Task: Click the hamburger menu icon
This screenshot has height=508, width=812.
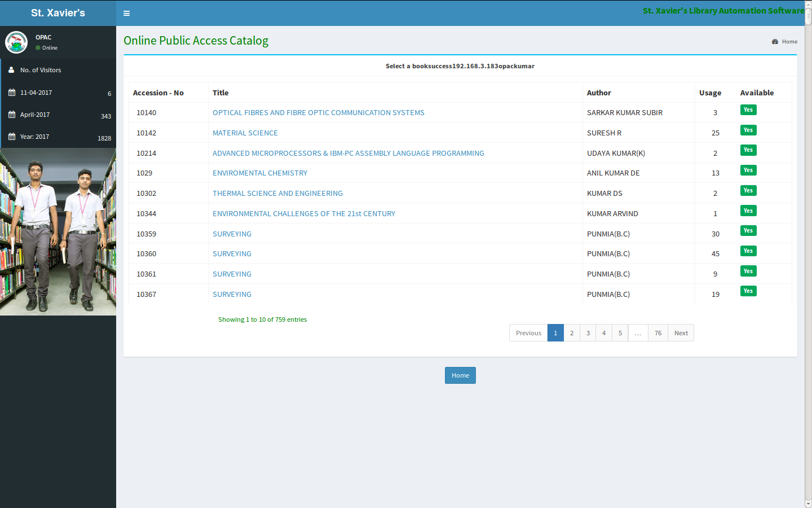Action: click(126, 13)
